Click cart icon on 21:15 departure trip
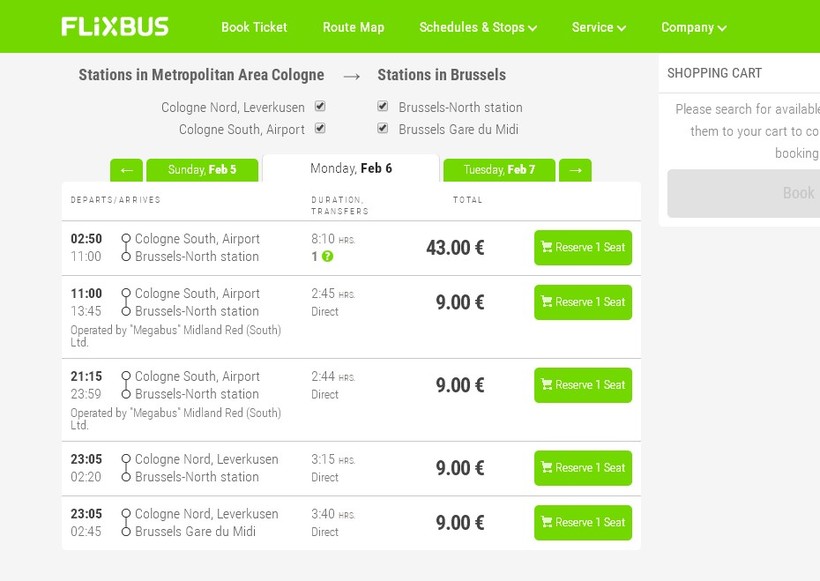820x581 pixels. coord(547,385)
